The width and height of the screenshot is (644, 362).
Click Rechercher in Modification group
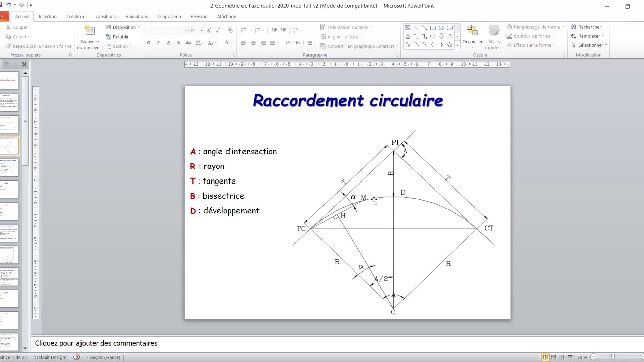[586, 27]
